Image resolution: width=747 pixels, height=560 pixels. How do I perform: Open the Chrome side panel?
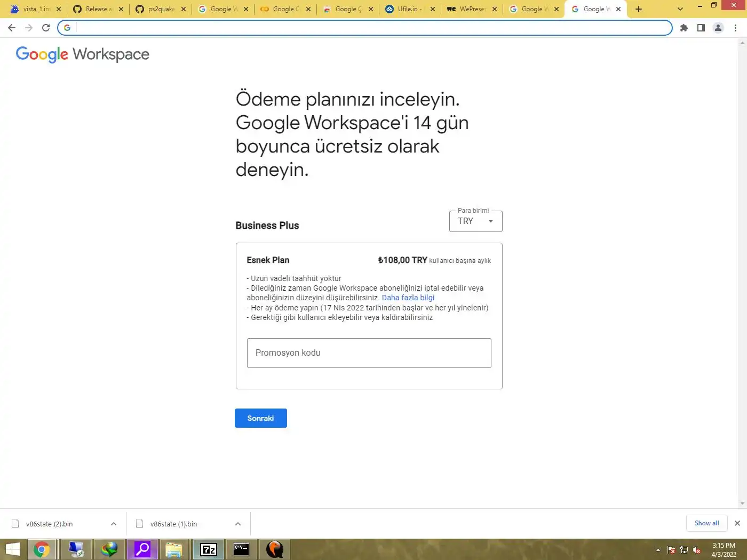(701, 28)
